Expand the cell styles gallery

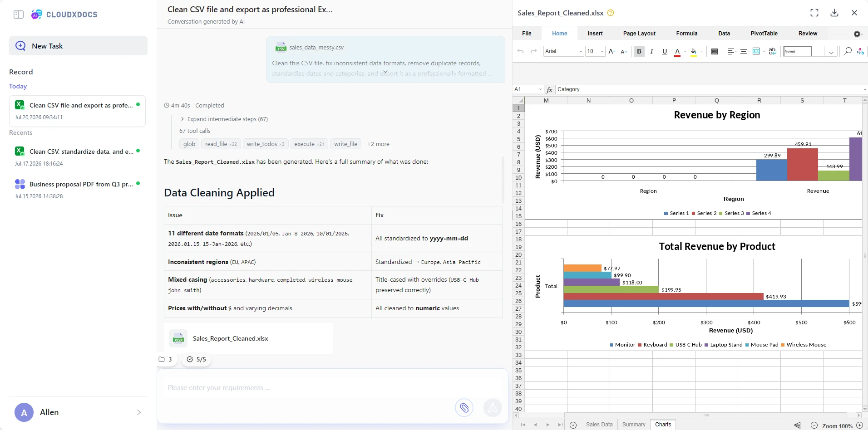[x=831, y=52]
